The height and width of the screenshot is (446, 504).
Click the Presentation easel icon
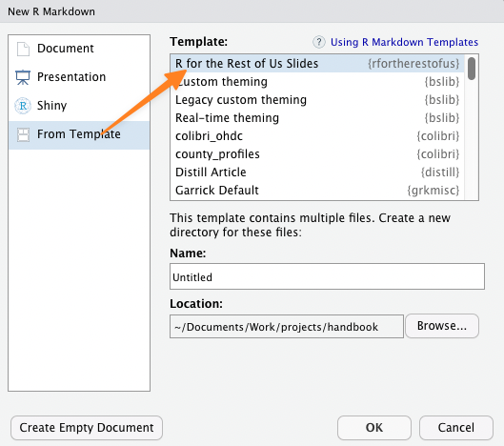(x=23, y=77)
